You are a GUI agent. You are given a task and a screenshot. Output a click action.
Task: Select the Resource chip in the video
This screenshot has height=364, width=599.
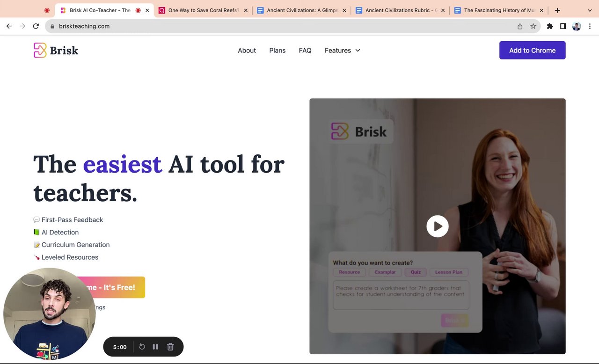pos(350,272)
